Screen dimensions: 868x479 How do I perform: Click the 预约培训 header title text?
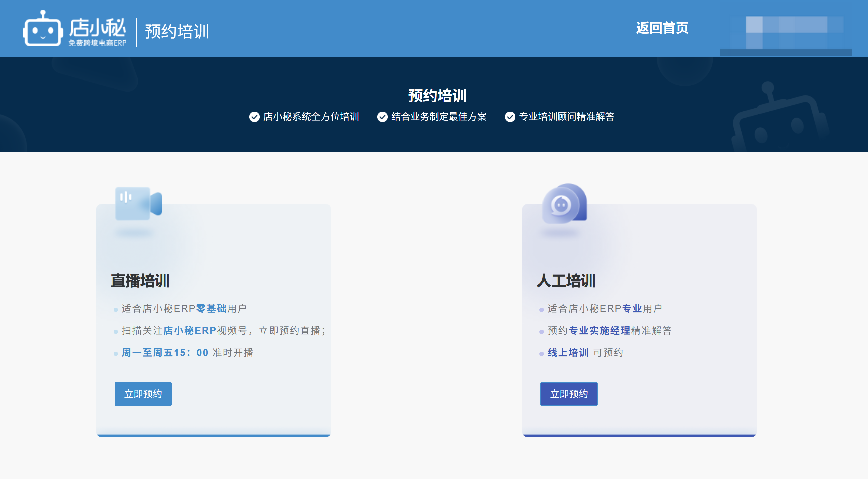177,32
